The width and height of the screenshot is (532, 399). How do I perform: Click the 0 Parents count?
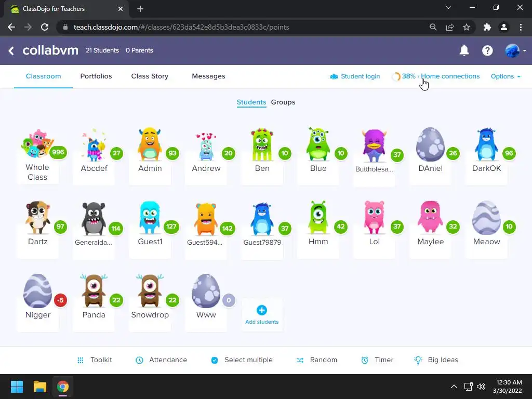(x=139, y=50)
